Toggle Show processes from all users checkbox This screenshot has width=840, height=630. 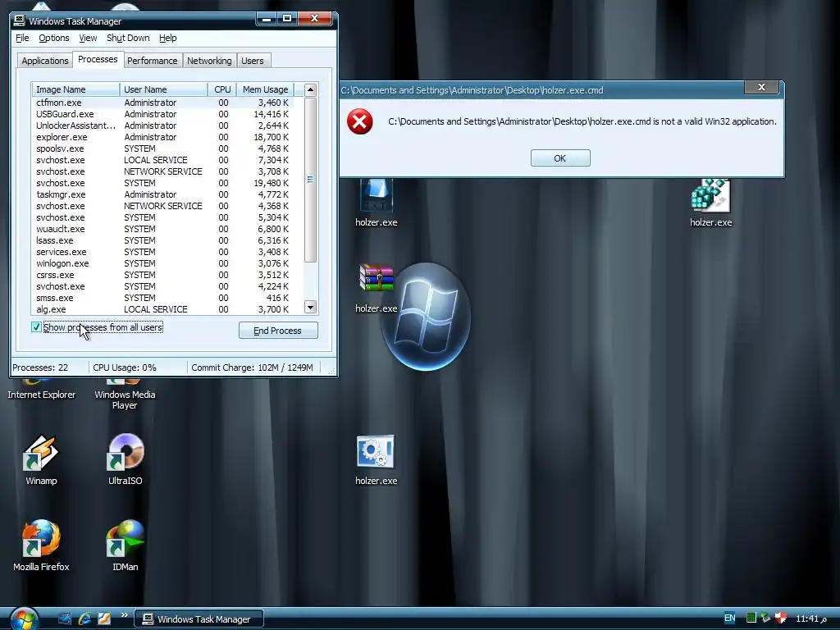36,327
